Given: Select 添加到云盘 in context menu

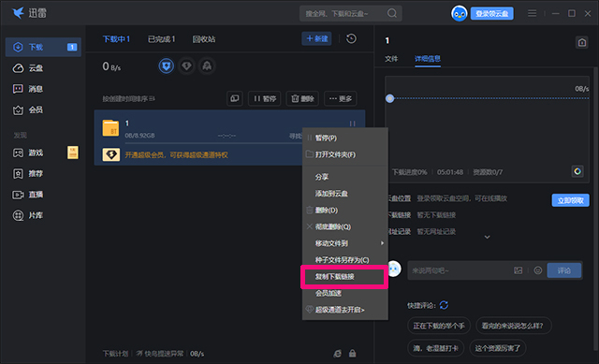Looking at the screenshot, I should [345, 194].
